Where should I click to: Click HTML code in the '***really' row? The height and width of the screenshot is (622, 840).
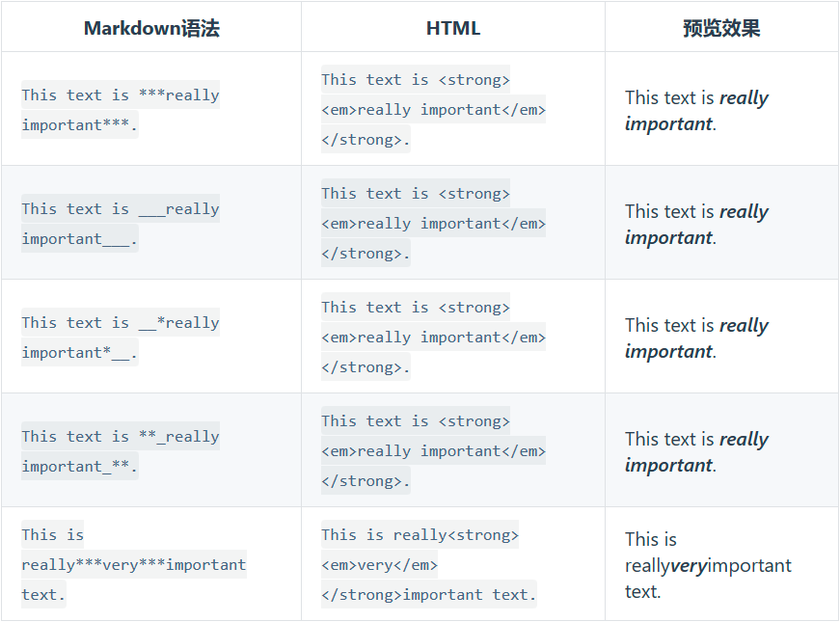pos(433,109)
